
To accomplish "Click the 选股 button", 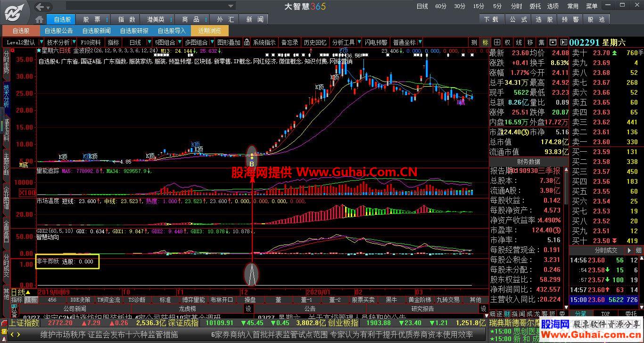I will [x=544, y=19].
